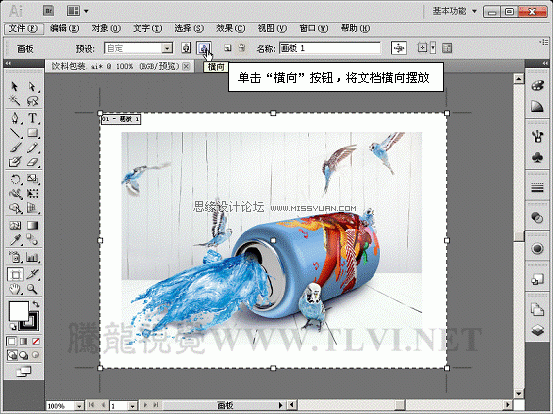
Task: Select the Direct Selection (white arrow) tool
Action: pos(32,86)
